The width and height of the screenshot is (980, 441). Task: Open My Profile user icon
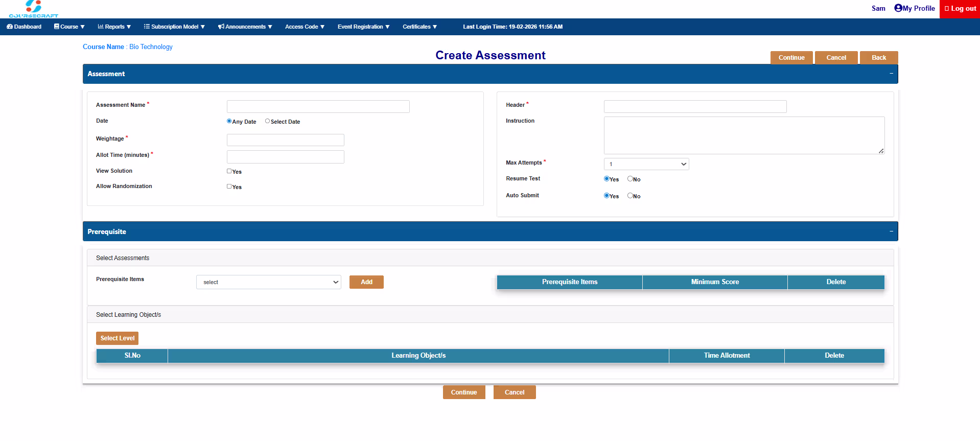(x=898, y=8)
